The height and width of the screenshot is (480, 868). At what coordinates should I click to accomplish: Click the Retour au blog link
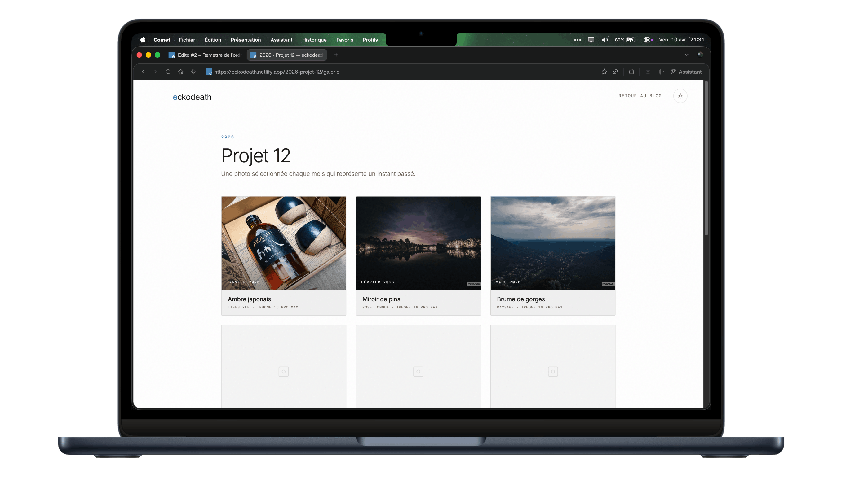637,96
